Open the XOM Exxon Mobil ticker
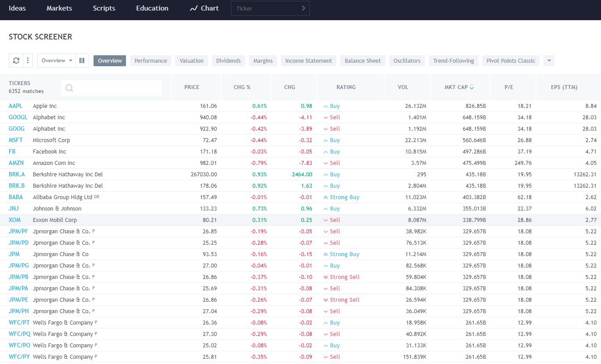 [x=14, y=220]
